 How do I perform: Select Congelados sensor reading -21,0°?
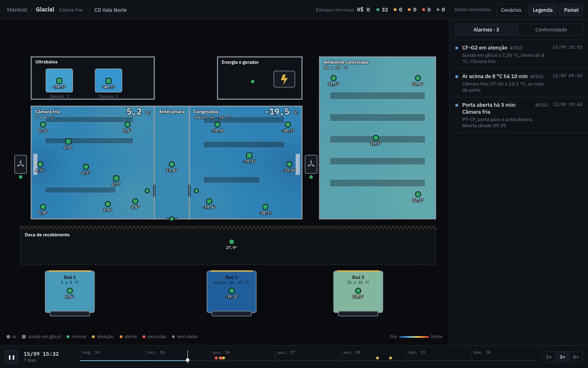pyautogui.click(x=289, y=164)
